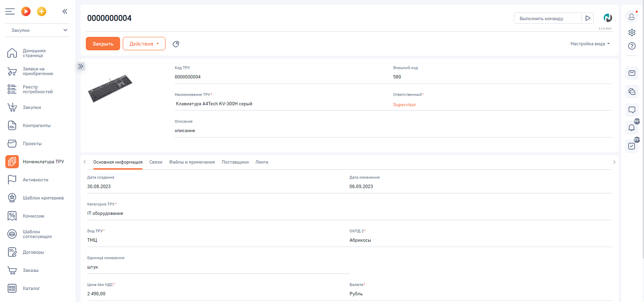Click Единица измерения value штук
Image resolution: width=644 pixels, height=302 pixels.
(93, 267)
